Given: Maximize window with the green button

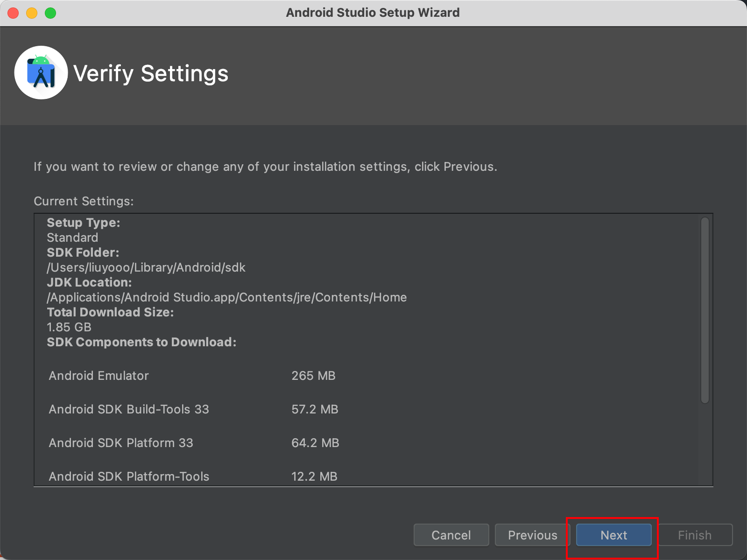Looking at the screenshot, I should [50, 13].
